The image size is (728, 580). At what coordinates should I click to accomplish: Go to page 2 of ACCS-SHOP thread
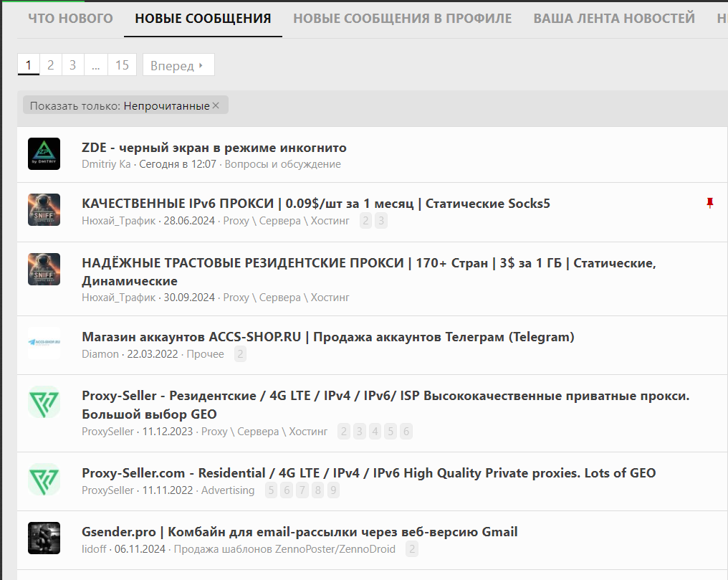click(x=240, y=354)
